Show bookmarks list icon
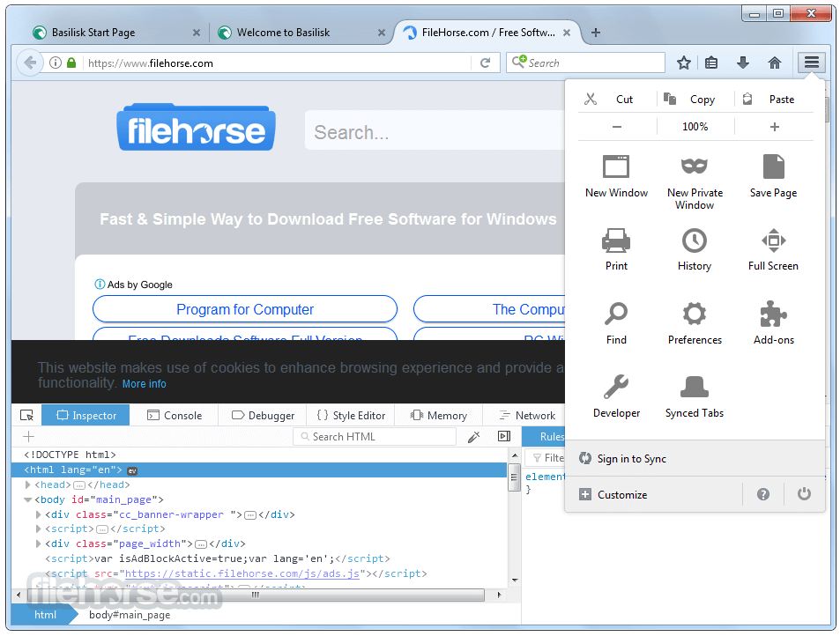The height and width of the screenshot is (636, 840). tap(711, 63)
